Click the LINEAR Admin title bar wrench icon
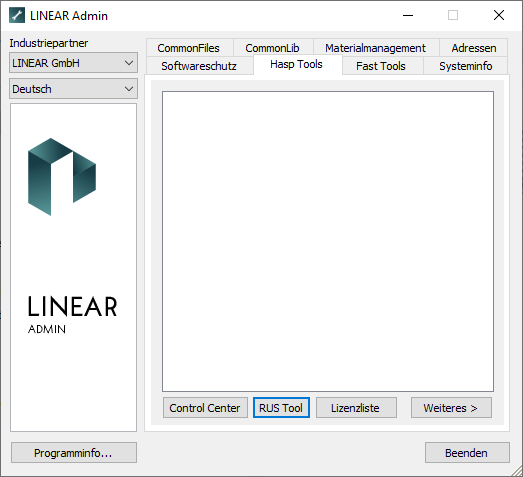The width and height of the screenshot is (523, 477). (x=17, y=15)
